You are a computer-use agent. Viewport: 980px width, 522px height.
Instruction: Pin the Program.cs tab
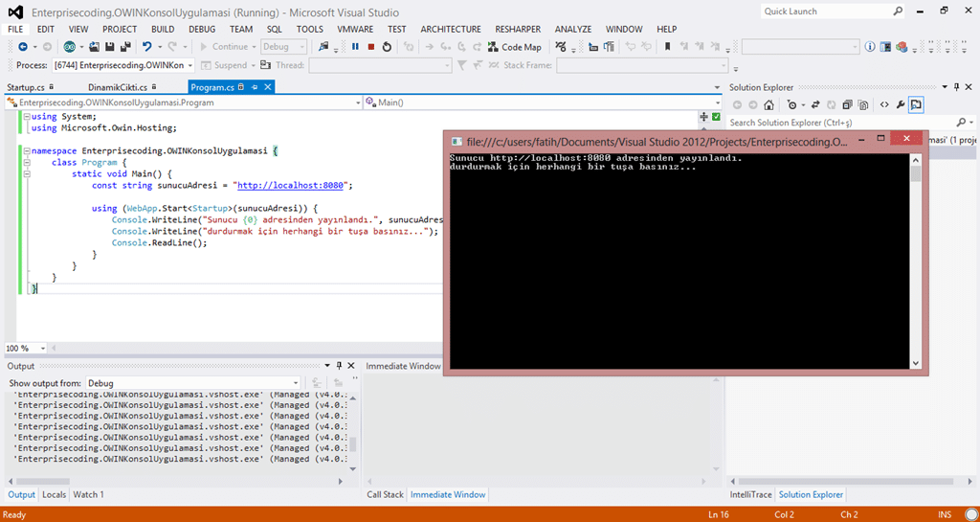[255, 87]
